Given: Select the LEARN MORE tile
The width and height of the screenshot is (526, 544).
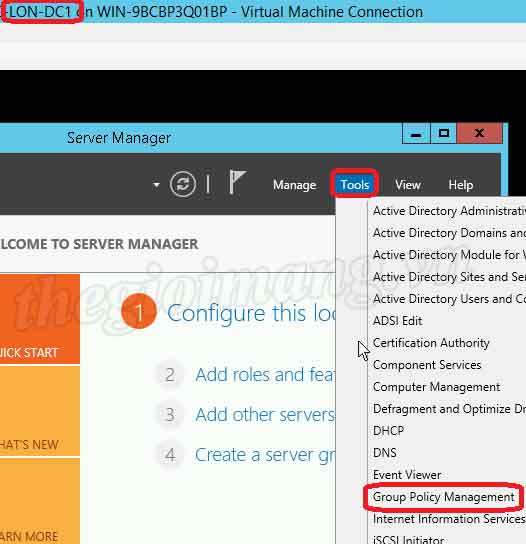Looking at the screenshot, I should pyautogui.click(x=40, y=501).
